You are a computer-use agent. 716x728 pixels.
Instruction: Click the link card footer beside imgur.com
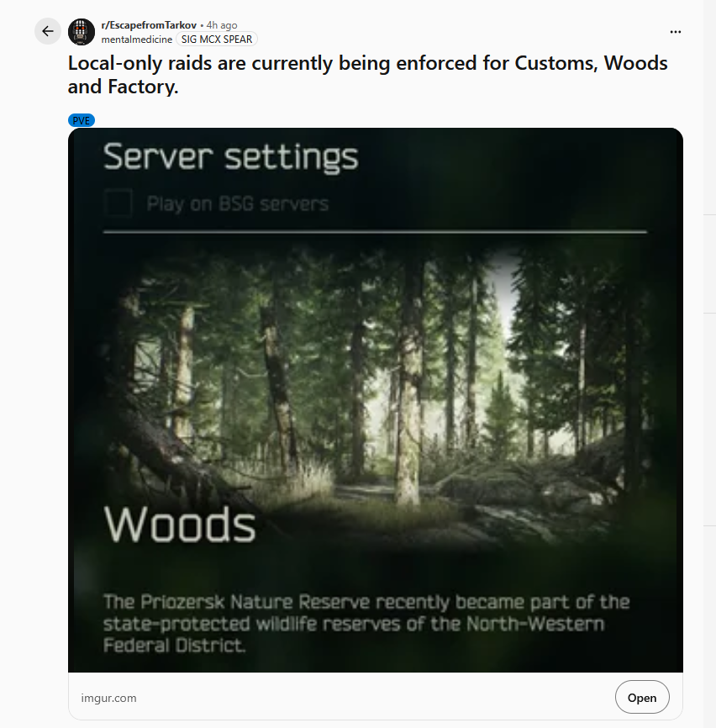(x=376, y=698)
